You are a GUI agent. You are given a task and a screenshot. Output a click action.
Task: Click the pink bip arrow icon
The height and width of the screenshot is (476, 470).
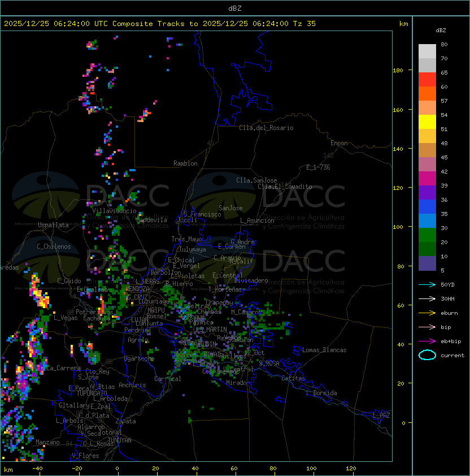click(427, 327)
